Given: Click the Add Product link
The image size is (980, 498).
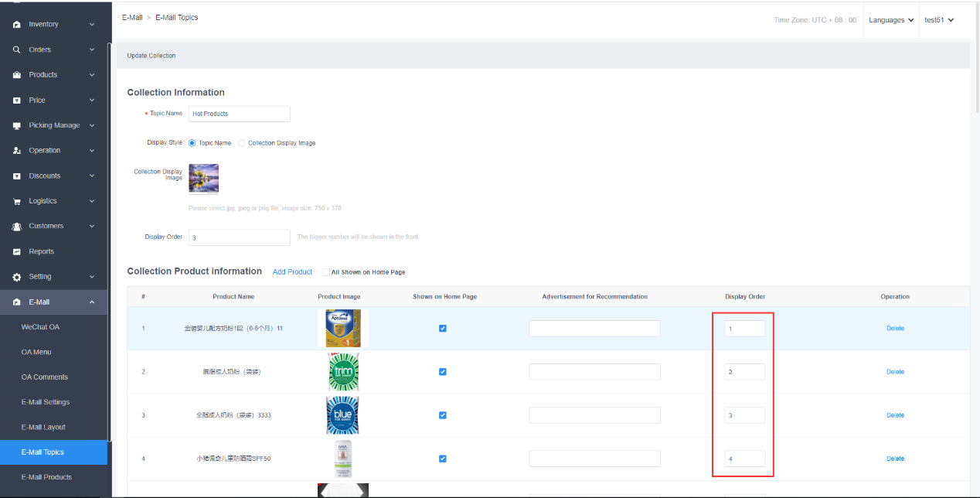Looking at the screenshot, I should 292,272.
